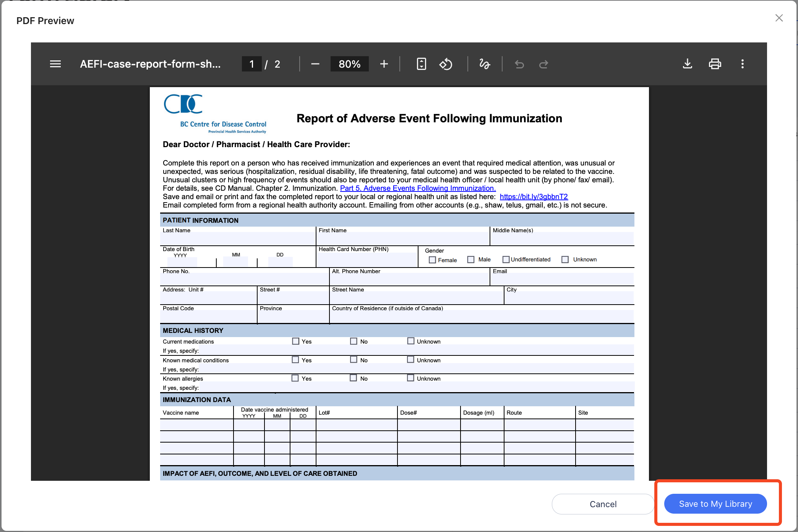This screenshot has height=532, width=798.
Task: Open the PDF sidebar hamburger menu
Action: pyautogui.click(x=55, y=64)
